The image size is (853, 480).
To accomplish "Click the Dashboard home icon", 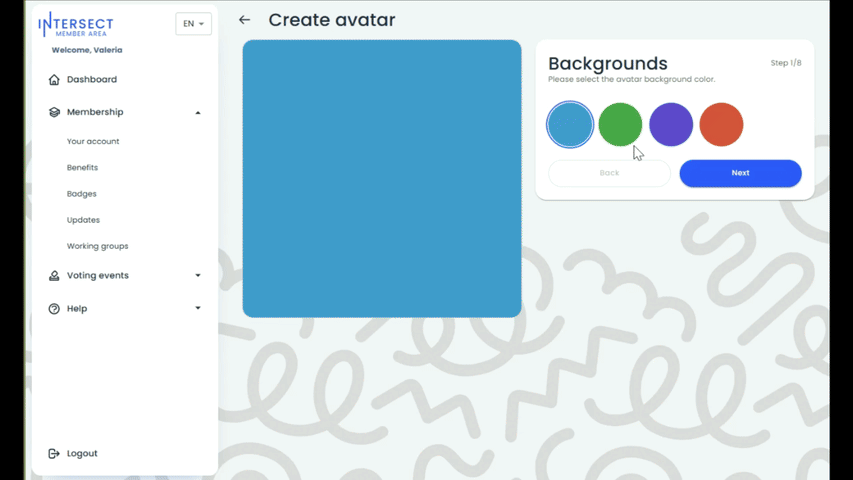I will coord(54,80).
